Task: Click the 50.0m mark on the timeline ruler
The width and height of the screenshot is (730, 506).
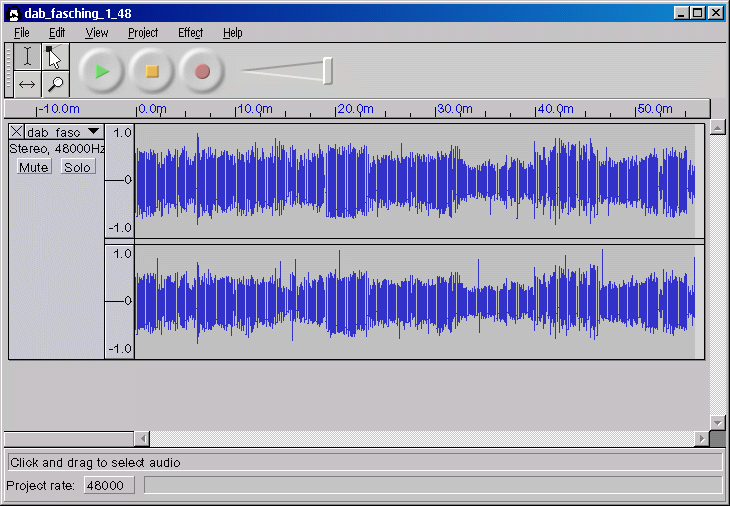Action: pos(655,108)
